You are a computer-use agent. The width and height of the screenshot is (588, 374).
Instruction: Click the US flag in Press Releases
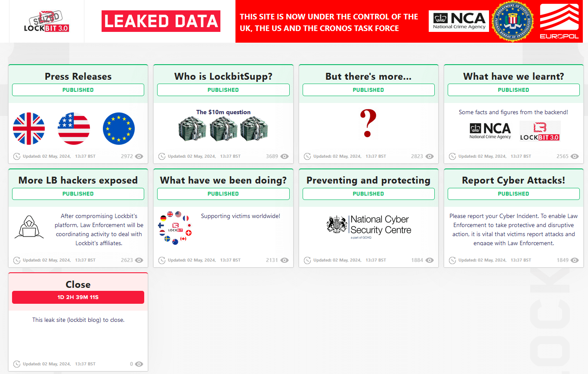point(74,128)
